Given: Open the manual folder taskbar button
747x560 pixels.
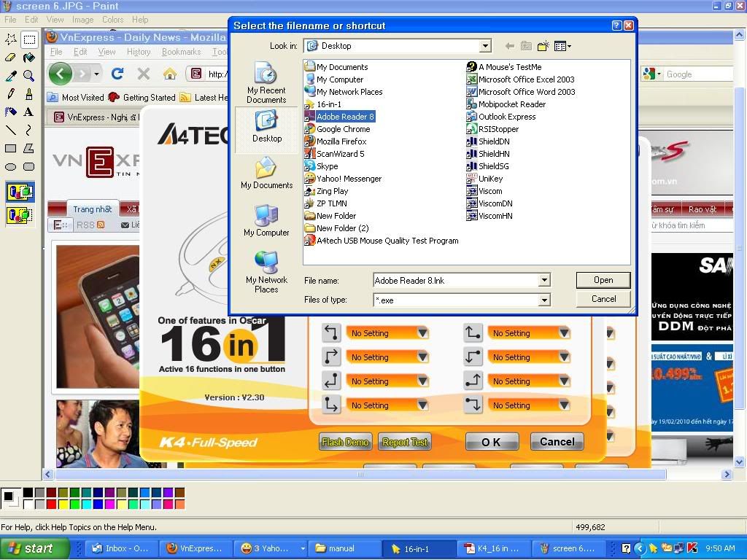Looking at the screenshot, I should pyautogui.click(x=344, y=548).
